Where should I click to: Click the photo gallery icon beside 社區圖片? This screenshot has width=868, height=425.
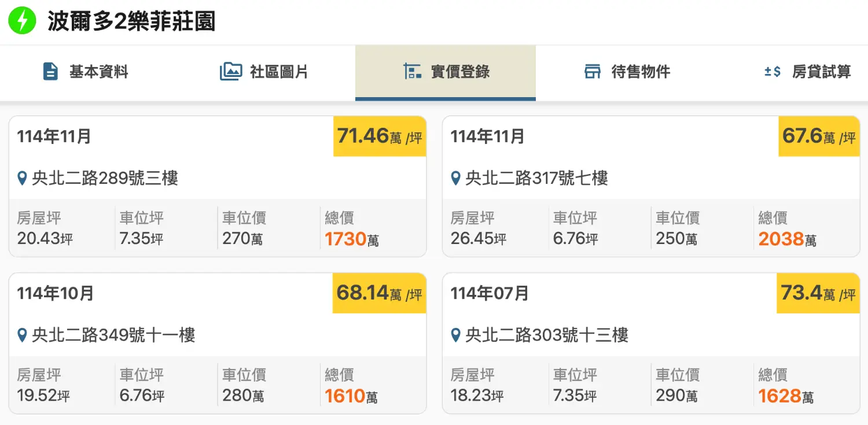[x=230, y=72]
